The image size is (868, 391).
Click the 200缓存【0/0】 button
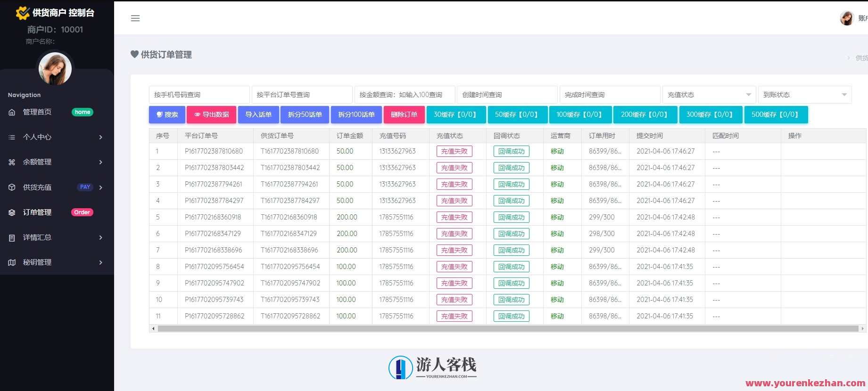[645, 114]
